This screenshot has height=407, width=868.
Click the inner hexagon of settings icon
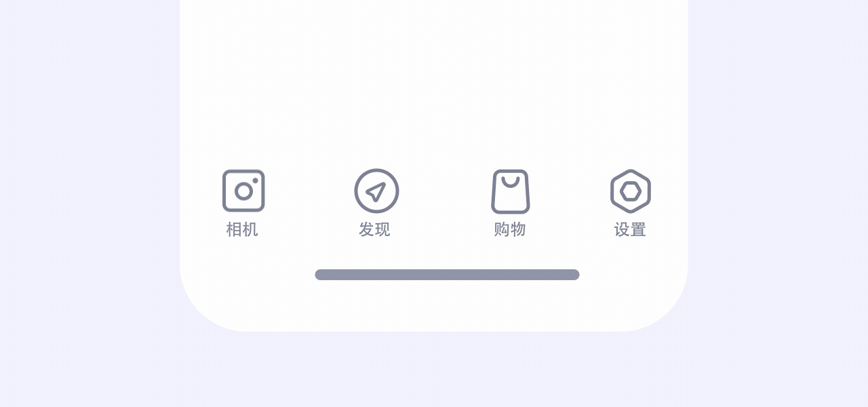click(631, 191)
